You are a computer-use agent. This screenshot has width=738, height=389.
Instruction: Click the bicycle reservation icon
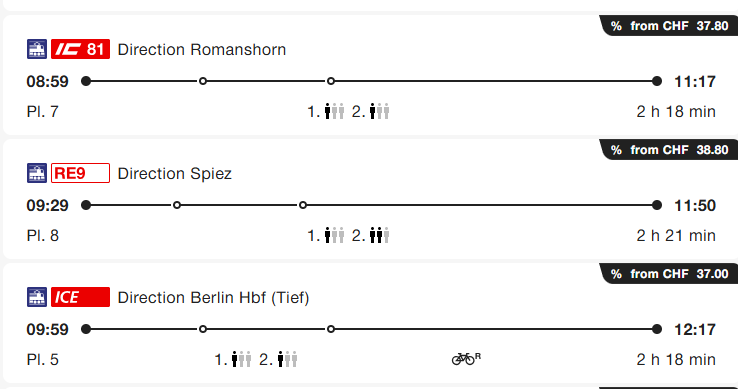pyautogui.click(x=466, y=359)
